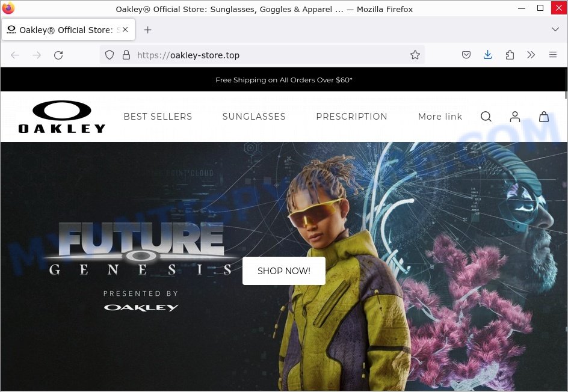Viewport: 568px width, 392px height.
Task: Click the SHOP NOW! button
Action: tap(284, 271)
